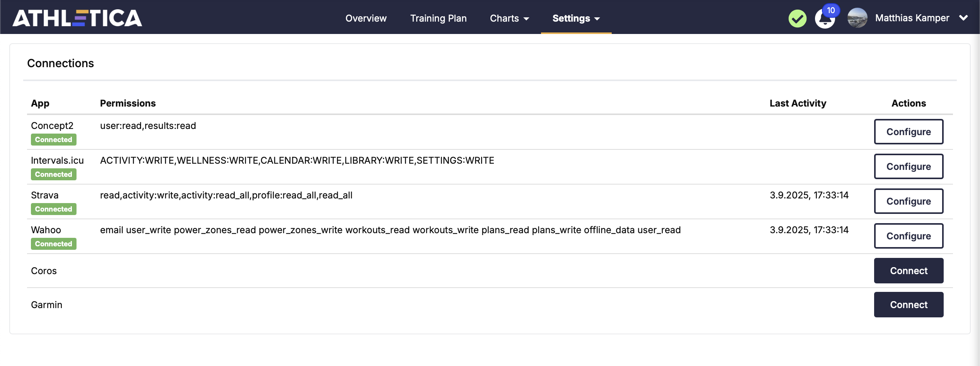Connect the Garmin app
Viewport: 980px width, 366px height.
coord(909,305)
